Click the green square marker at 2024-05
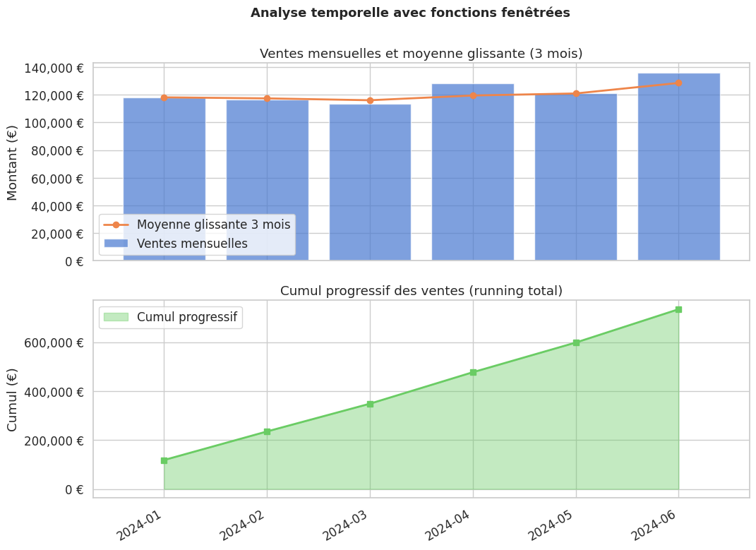The height and width of the screenshot is (550, 756). [x=576, y=342]
